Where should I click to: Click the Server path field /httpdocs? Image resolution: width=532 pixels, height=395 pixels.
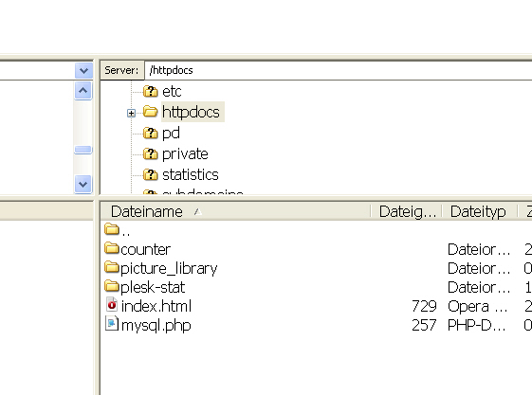tap(339, 70)
